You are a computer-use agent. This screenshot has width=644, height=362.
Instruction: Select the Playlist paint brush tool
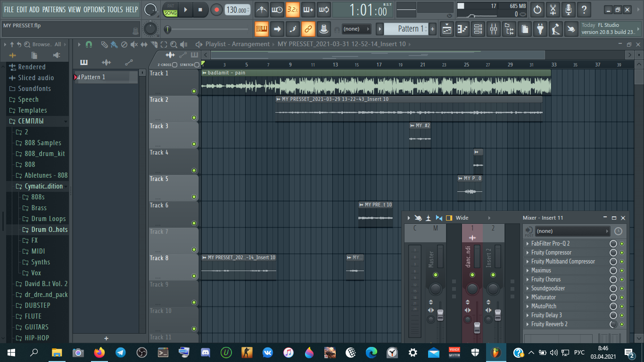[114, 44]
